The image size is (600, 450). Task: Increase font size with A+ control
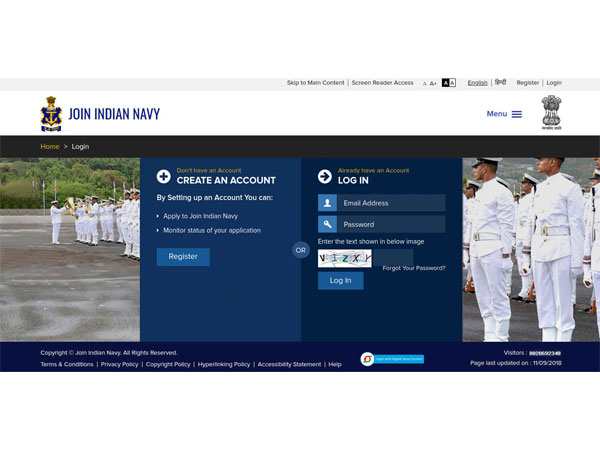coord(433,83)
